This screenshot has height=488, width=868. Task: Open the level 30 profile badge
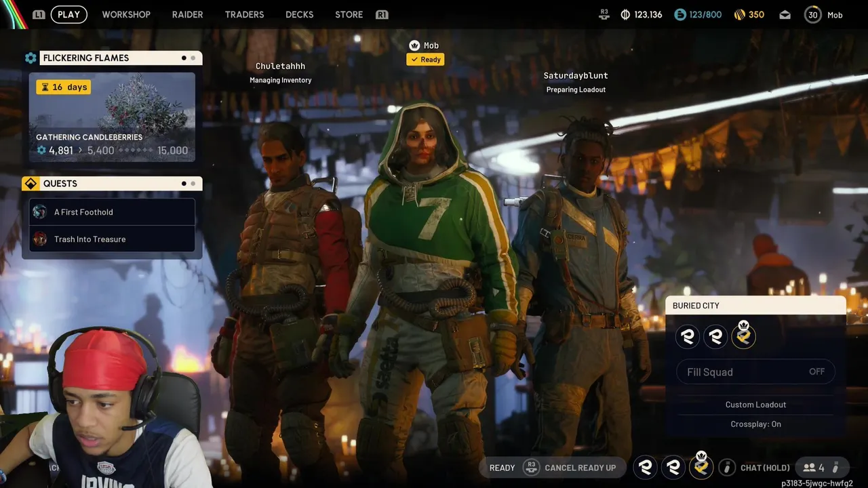pos(813,14)
